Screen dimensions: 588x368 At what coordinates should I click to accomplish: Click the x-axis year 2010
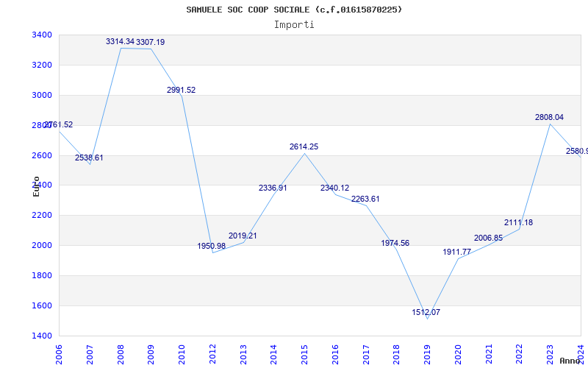pyautogui.click(x=182, y=355)
